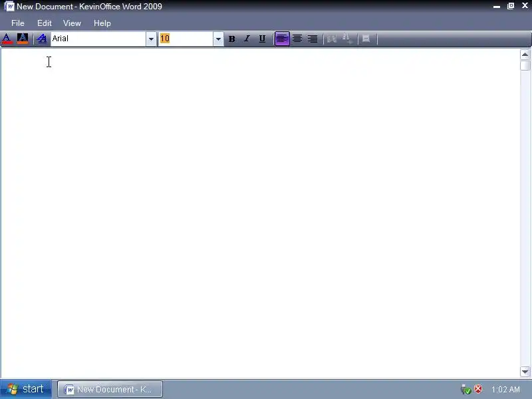This screenshot has height=399, width=532.
Task: Select align left
Action: 282,39
